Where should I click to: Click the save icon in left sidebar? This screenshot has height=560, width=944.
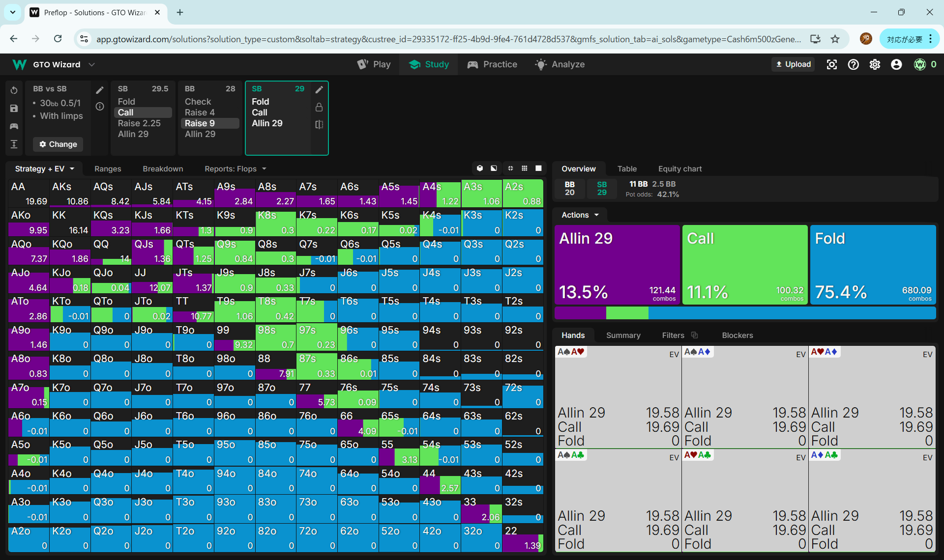click(x=14, y=109)
